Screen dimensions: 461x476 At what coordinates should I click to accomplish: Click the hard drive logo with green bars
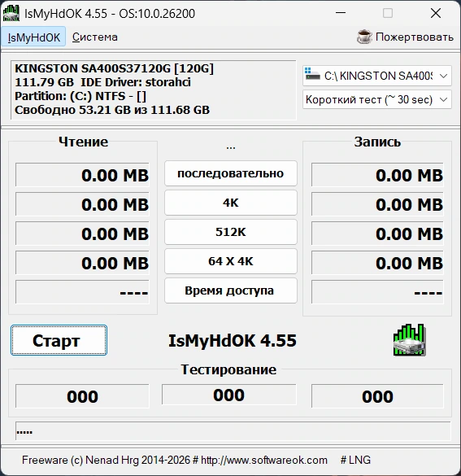(410, 340)
